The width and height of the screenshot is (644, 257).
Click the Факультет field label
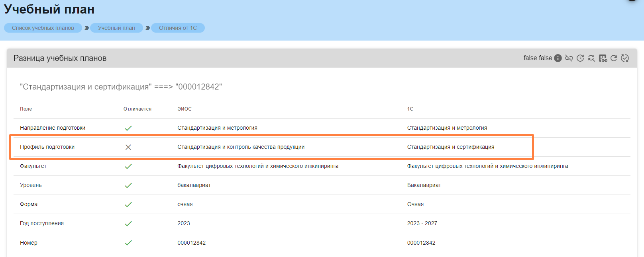[x=33, y=166]
